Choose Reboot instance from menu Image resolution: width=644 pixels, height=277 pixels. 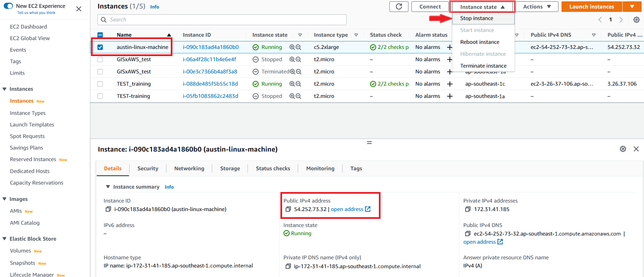[x=483, y=42]
